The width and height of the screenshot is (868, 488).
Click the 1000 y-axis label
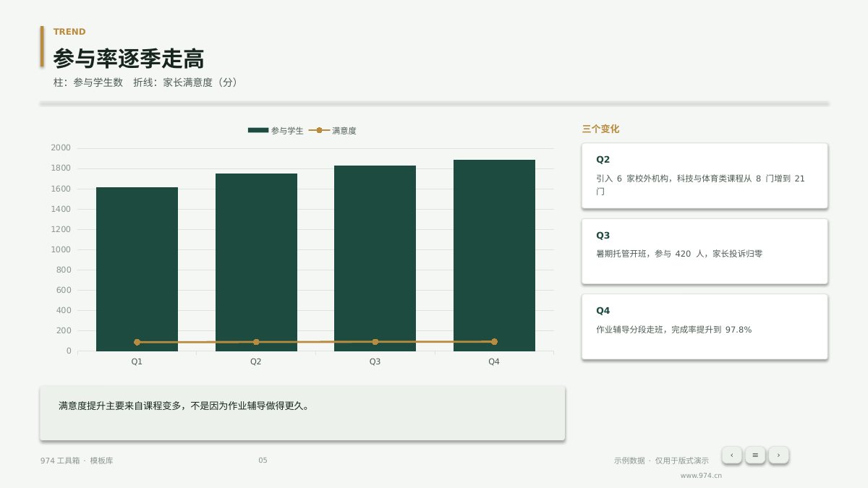coord(61,249)
